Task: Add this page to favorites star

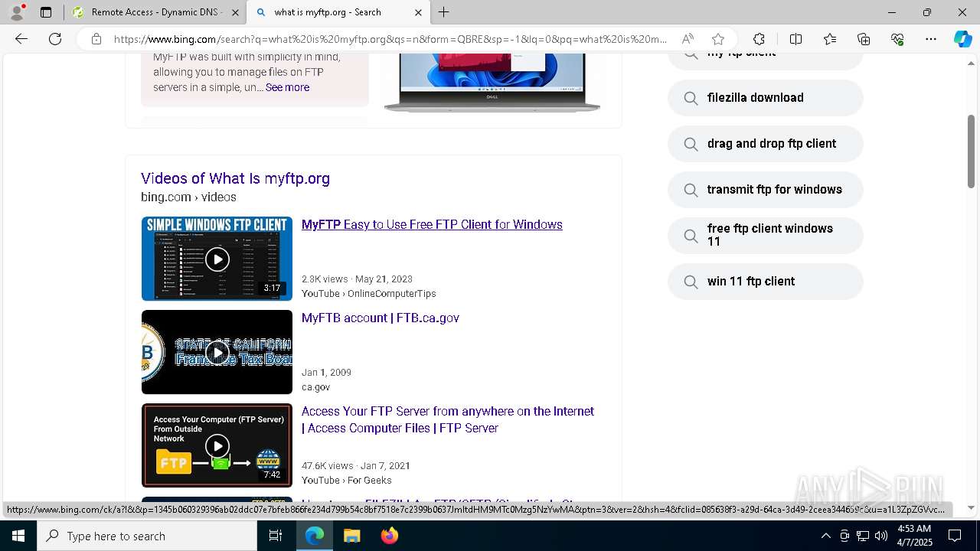Action: [x=717, y=39]
